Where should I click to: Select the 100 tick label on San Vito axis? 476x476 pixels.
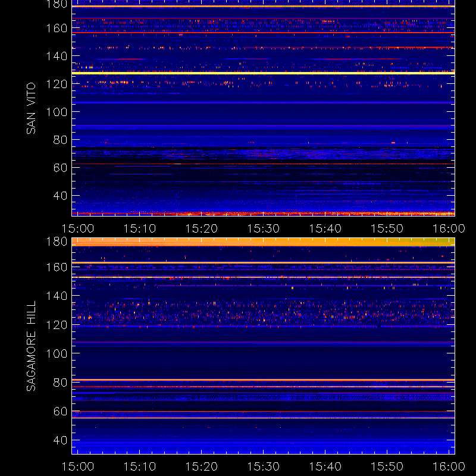point(57,112)
